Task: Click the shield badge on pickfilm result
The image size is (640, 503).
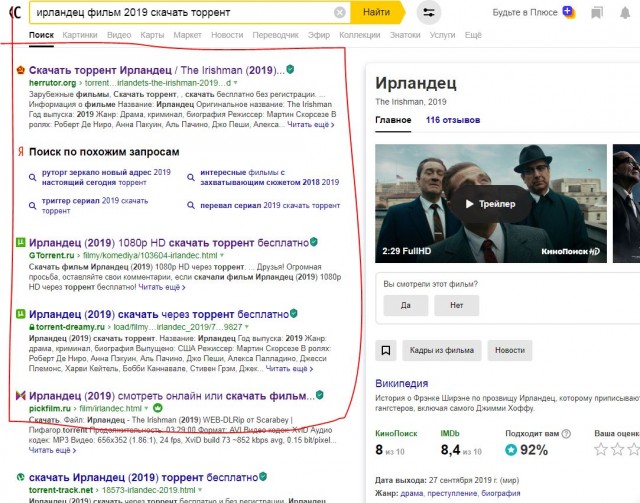Action: point(320,395)
